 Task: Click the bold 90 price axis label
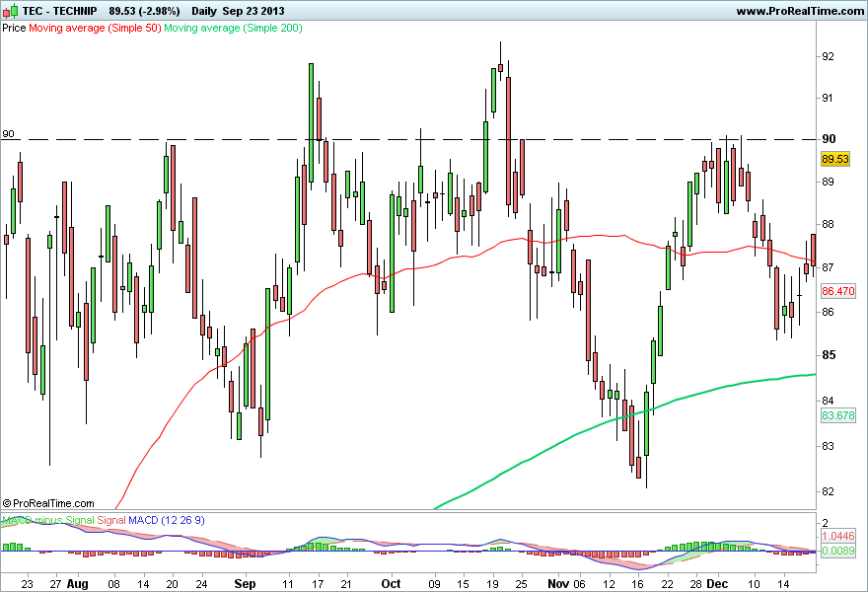829,139
